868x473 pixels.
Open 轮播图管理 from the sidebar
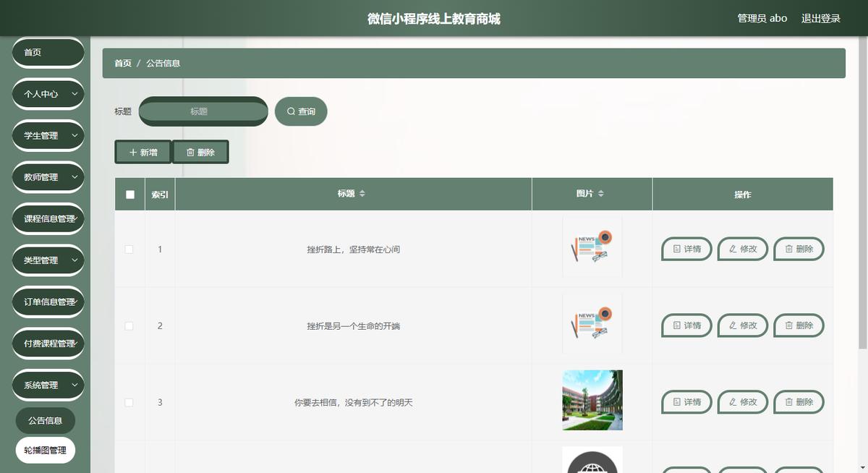click(x=45, y=450)
